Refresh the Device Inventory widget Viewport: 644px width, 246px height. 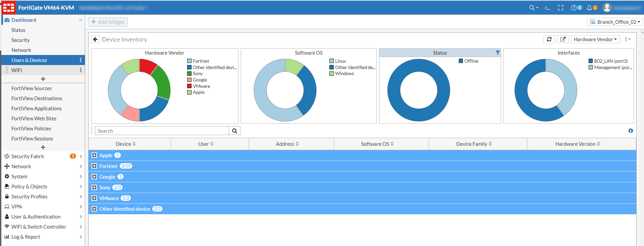coord(549,40)
